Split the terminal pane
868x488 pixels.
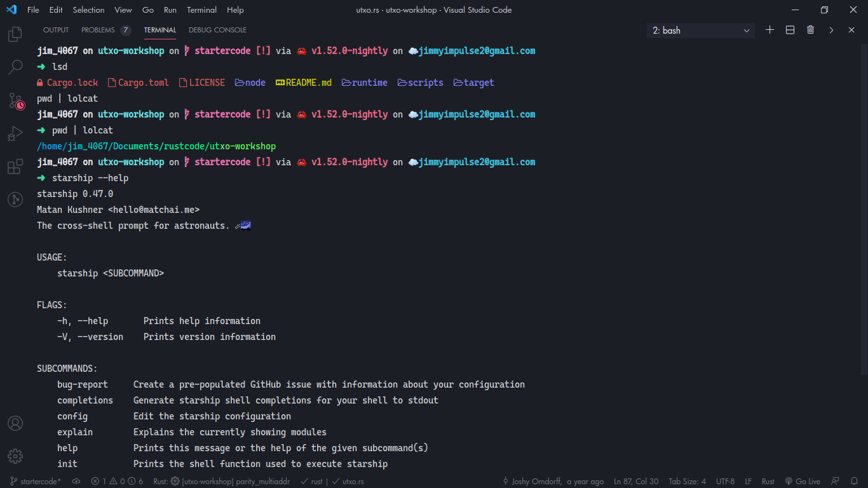pos(790,29)
